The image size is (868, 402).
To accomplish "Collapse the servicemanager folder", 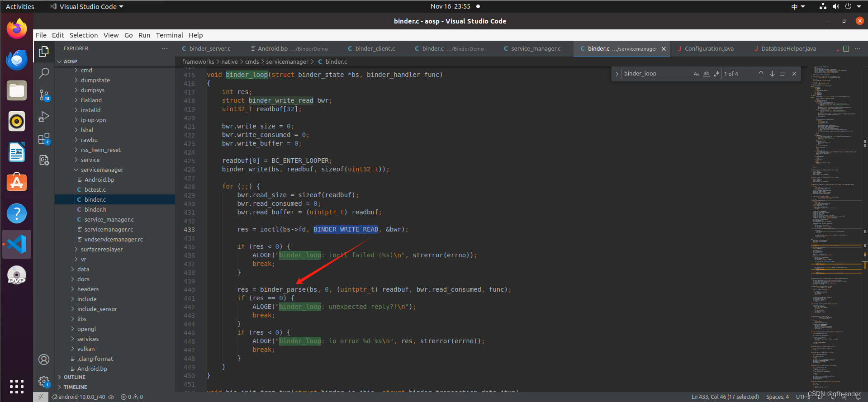I will [x=102, y=170].
